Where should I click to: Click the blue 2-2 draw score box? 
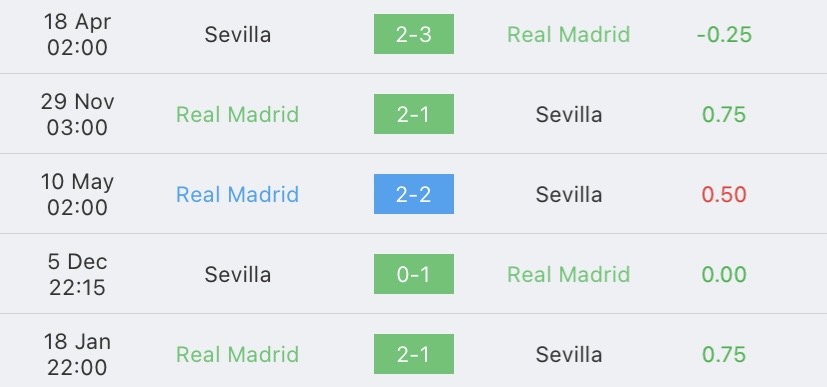coord(414,194)
